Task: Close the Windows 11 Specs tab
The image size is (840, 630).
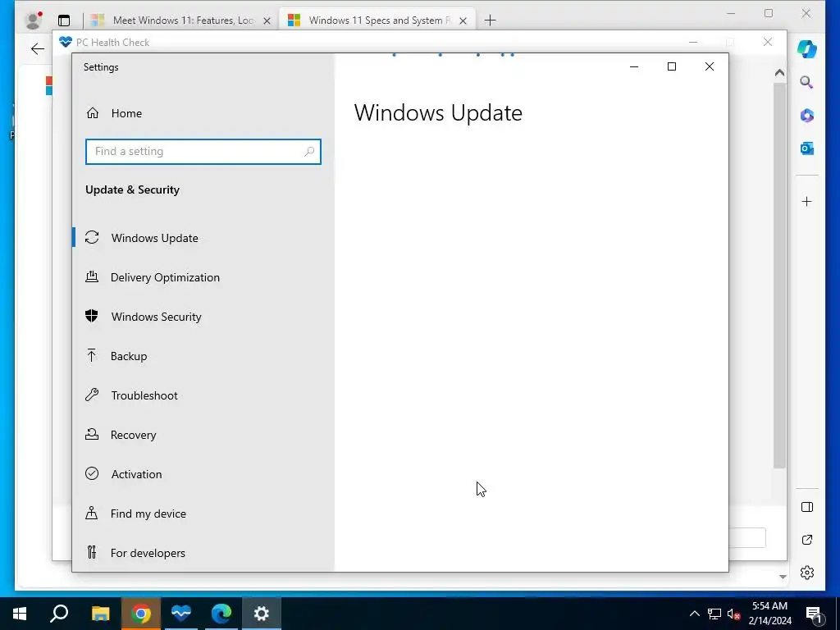Action: (x=463, y=21)
